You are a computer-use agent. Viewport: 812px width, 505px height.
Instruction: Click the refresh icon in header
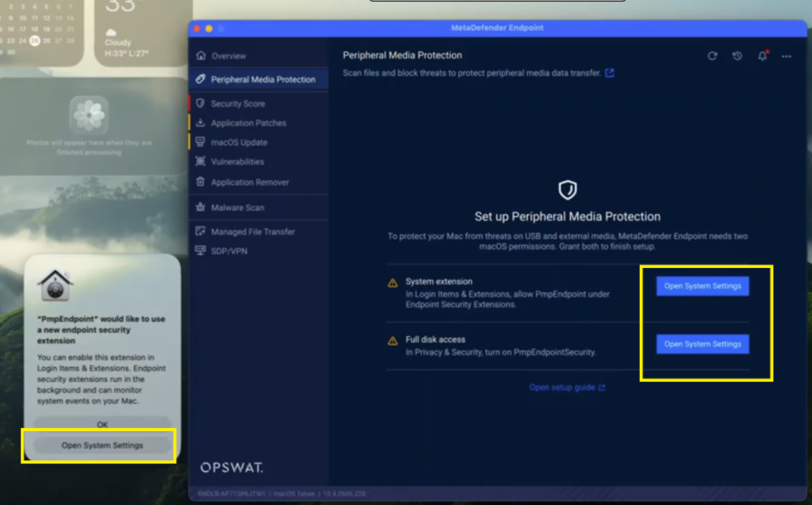click(x=713, y=56)
